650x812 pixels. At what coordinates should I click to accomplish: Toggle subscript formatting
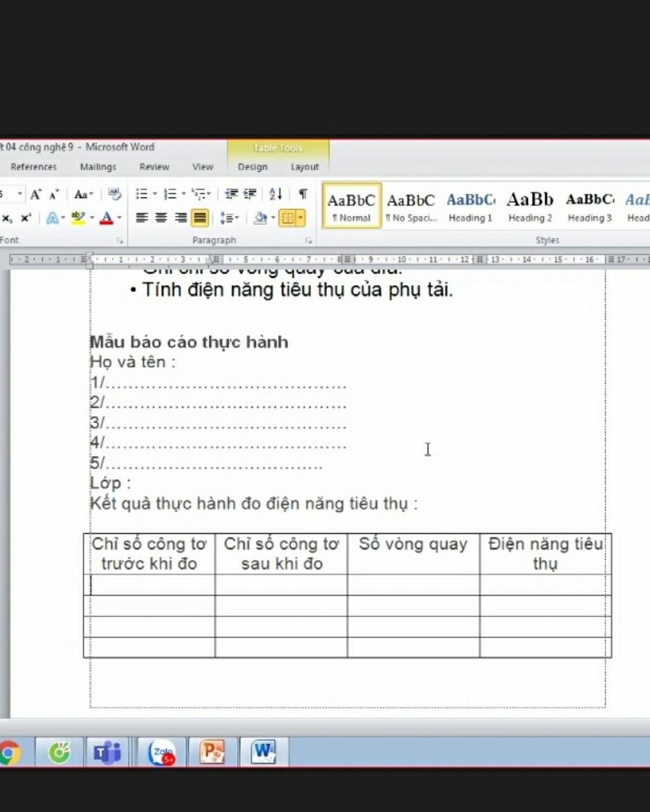[7, 218]
